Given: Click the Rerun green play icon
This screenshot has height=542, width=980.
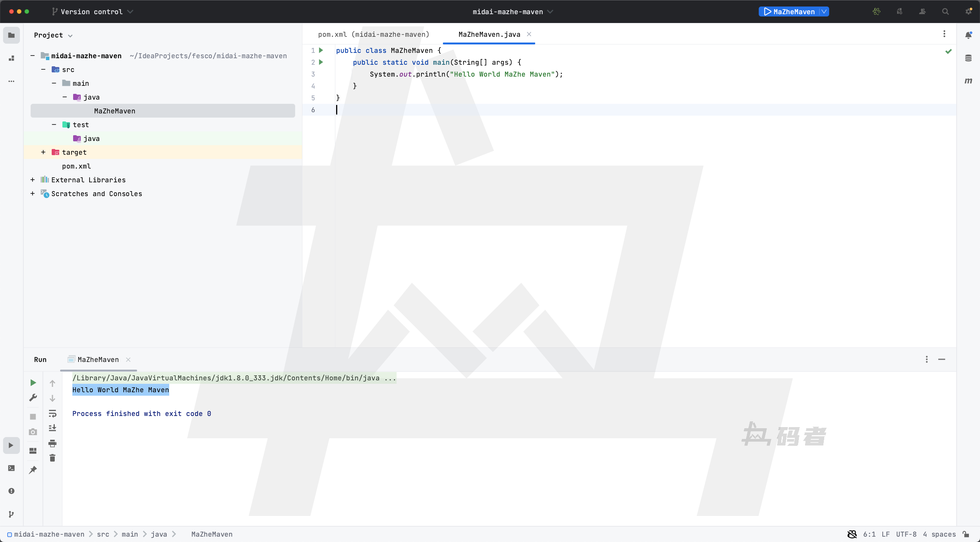Looking at the screenshot, I should (x=33, y=383).
